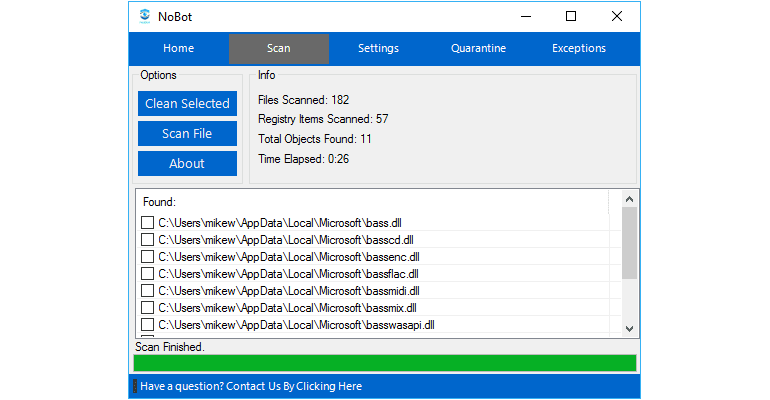770x400 pixels.
Task: Click the green scan progress bar
Action: tap(385, 363)
